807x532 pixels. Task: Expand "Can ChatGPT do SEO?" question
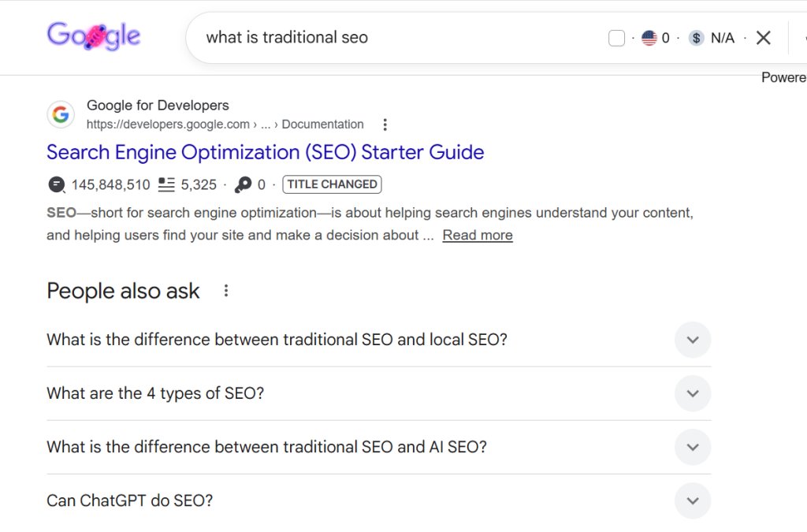pyautogui.click(x=693, y=500)
